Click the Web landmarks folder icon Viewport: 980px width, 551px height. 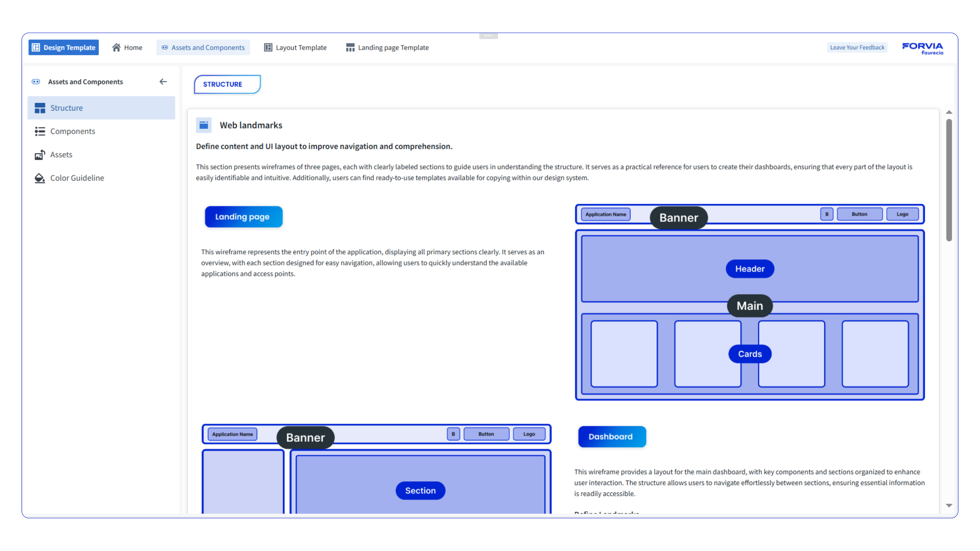point(204,125)
